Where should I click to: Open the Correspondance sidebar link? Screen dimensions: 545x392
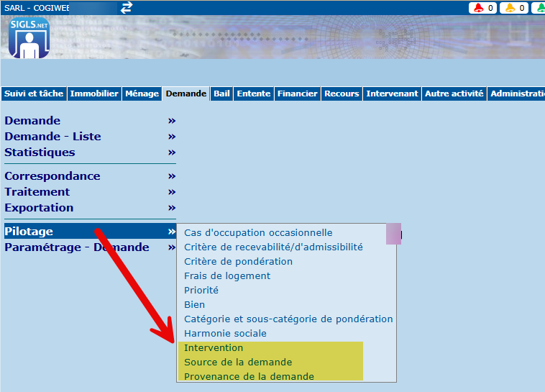(x=52, y=176)
